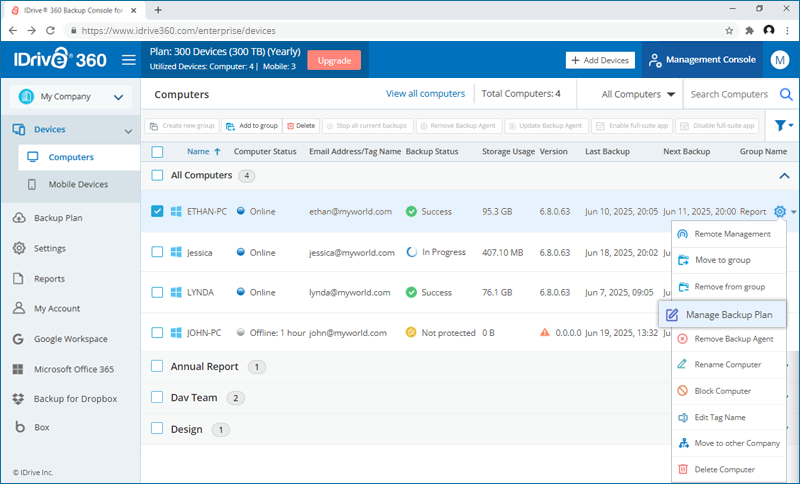Click the Upgrade button
The image size is (800, 484).
(x=334, y=60)
